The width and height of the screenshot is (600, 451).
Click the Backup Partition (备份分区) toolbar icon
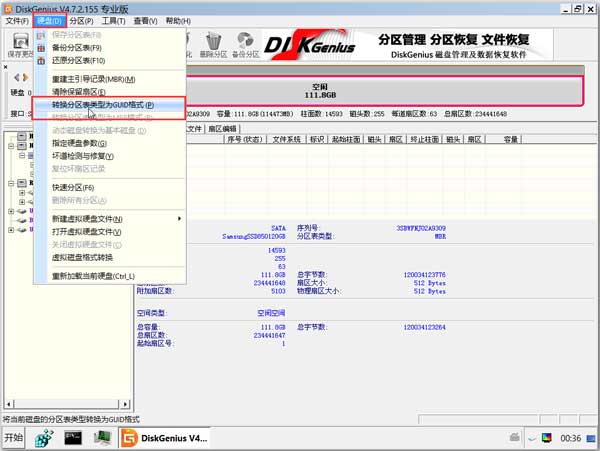click(246, 45)
